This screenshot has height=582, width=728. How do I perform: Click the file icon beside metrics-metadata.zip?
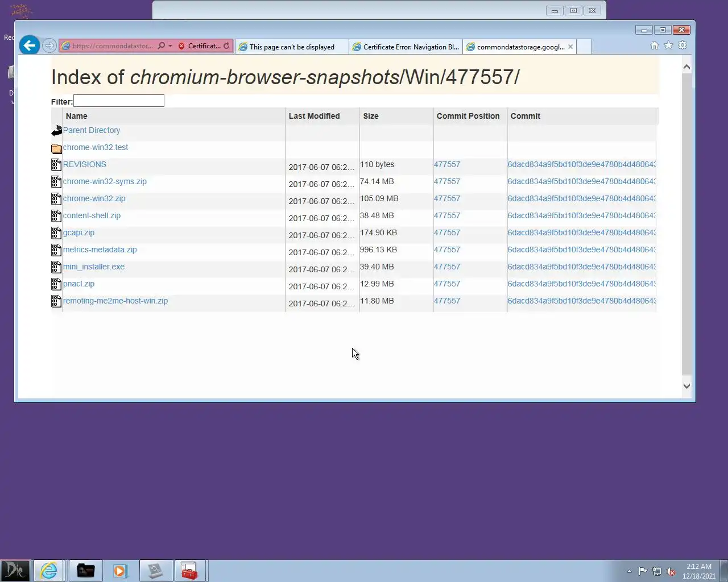point(56,250)
